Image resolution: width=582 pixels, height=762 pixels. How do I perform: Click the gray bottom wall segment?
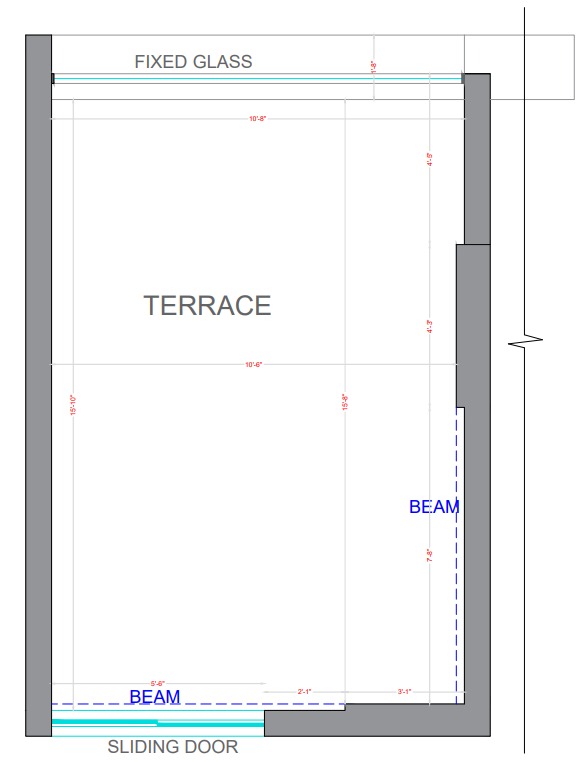click(x=377, y=720)
